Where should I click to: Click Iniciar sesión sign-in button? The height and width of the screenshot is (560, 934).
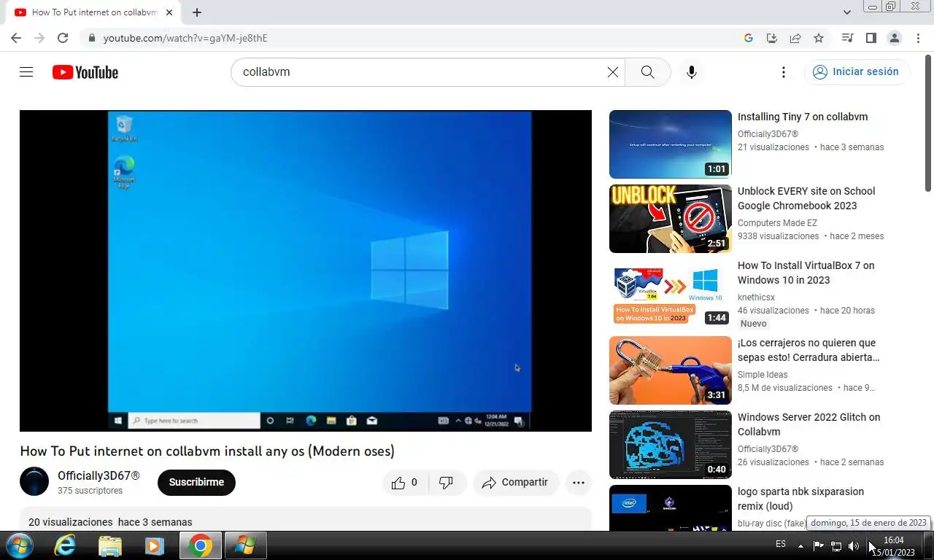click(x=857, y=72)
